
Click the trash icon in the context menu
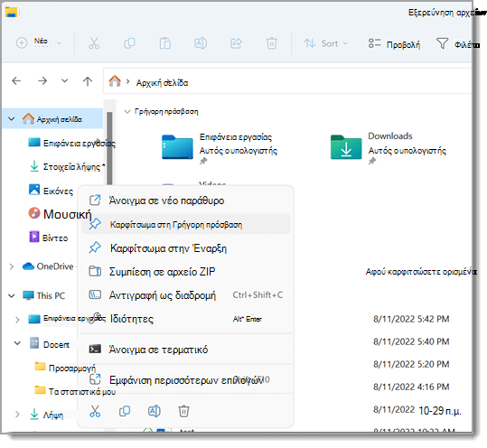point(183,411)
